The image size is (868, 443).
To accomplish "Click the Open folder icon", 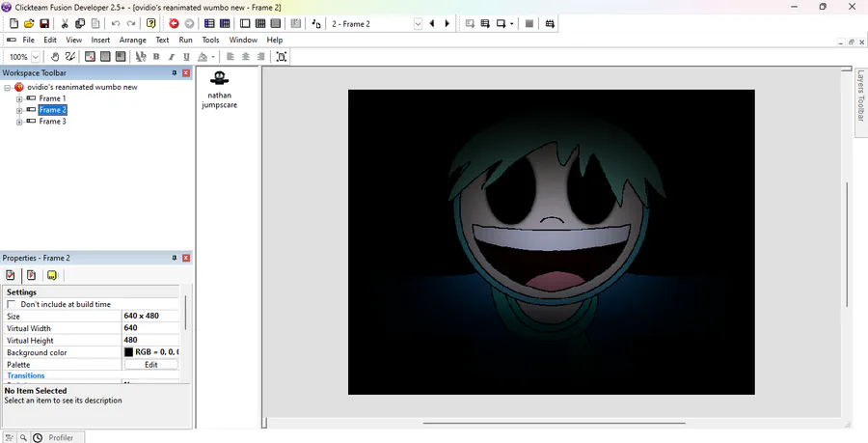I will click(x=29, y=24).
